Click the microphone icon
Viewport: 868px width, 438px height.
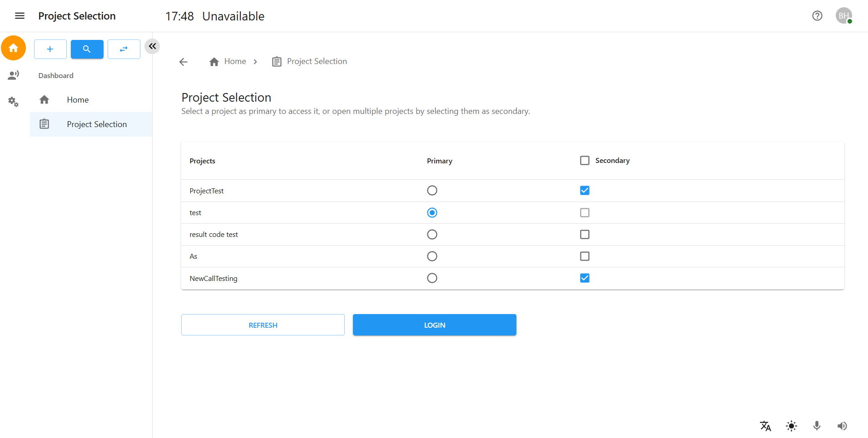point(817,426)
